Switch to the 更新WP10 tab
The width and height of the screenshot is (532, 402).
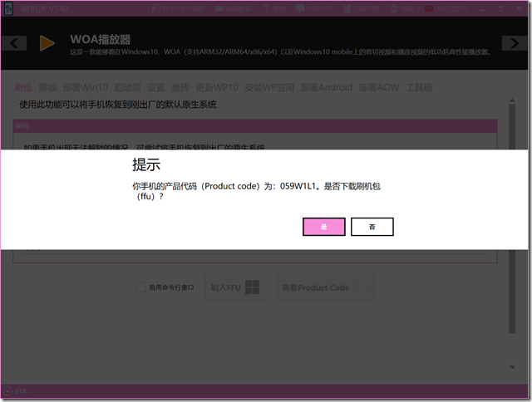tap(216, 87)
